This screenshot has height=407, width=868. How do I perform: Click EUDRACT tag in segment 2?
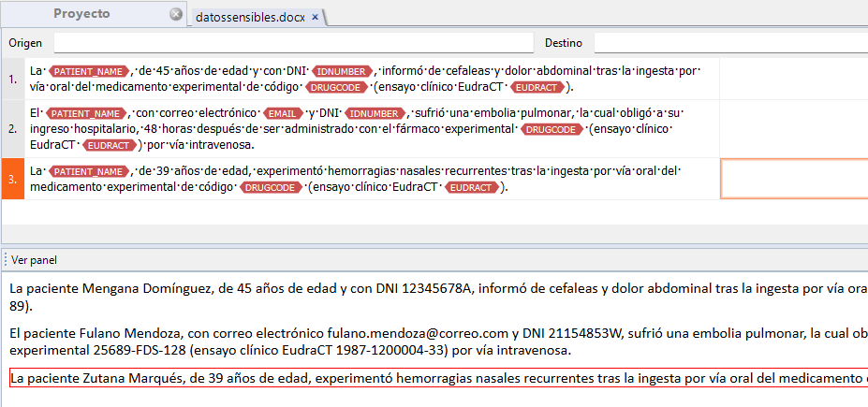click(110, 145)
